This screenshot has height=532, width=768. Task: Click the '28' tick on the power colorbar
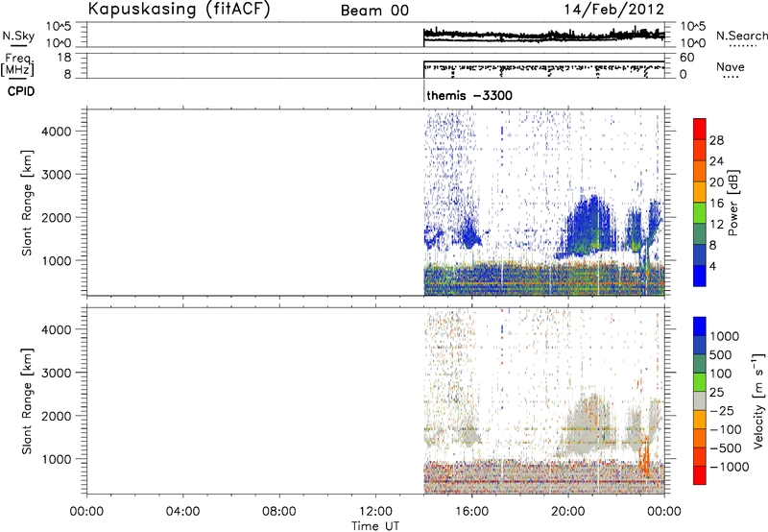tap(716, 140)
